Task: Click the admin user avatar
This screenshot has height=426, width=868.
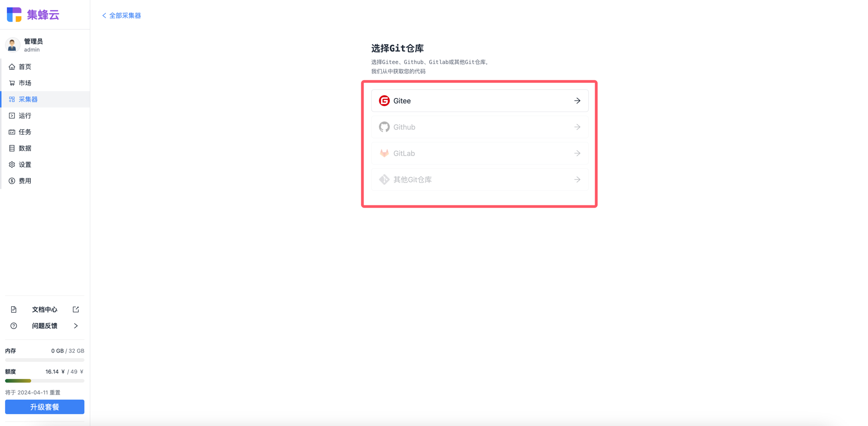Action: click(12, 45)
